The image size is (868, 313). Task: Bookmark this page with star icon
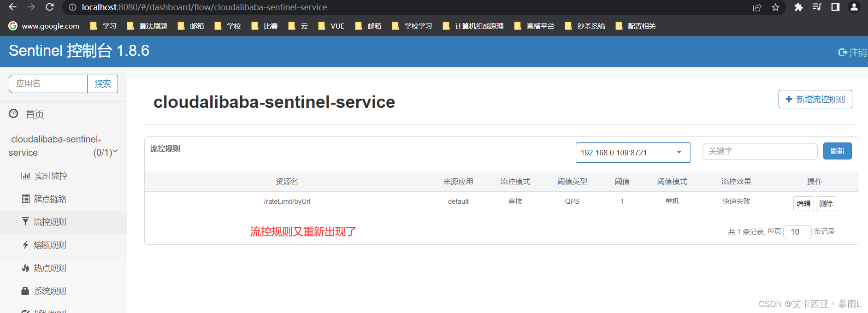coord(775,7)
